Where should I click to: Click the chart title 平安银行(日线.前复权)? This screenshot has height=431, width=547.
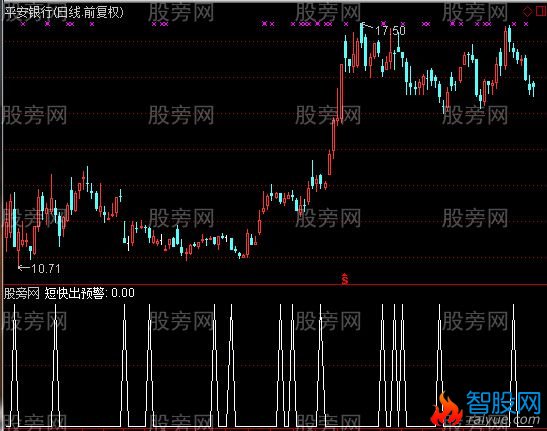point(64,13)
